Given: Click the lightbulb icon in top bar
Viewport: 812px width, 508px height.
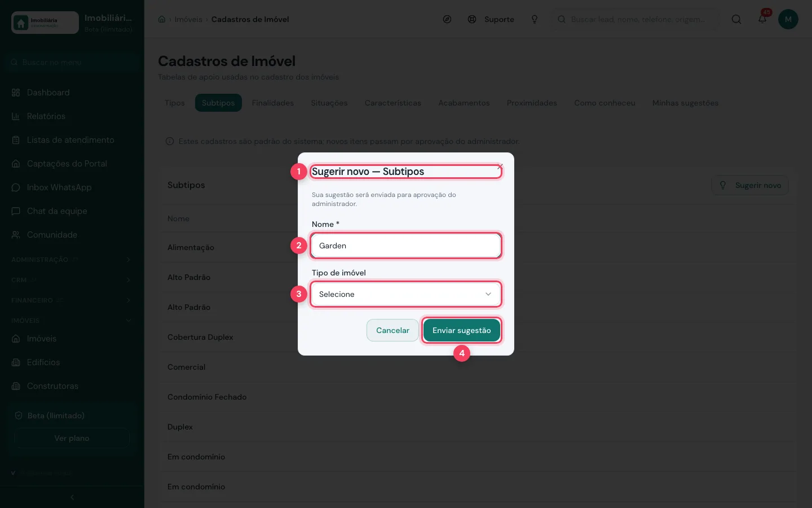Looking at the screenshot, I should [x=535, y=19].
